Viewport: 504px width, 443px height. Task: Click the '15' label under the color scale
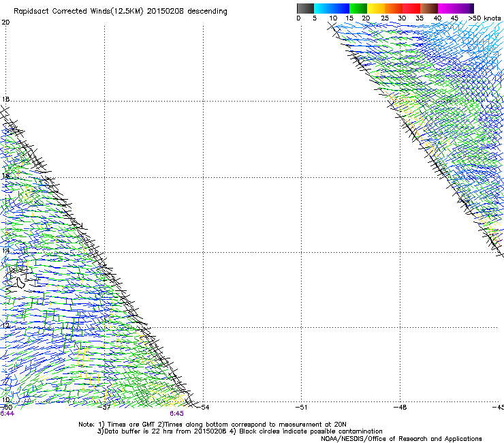(x=349, y=18)
